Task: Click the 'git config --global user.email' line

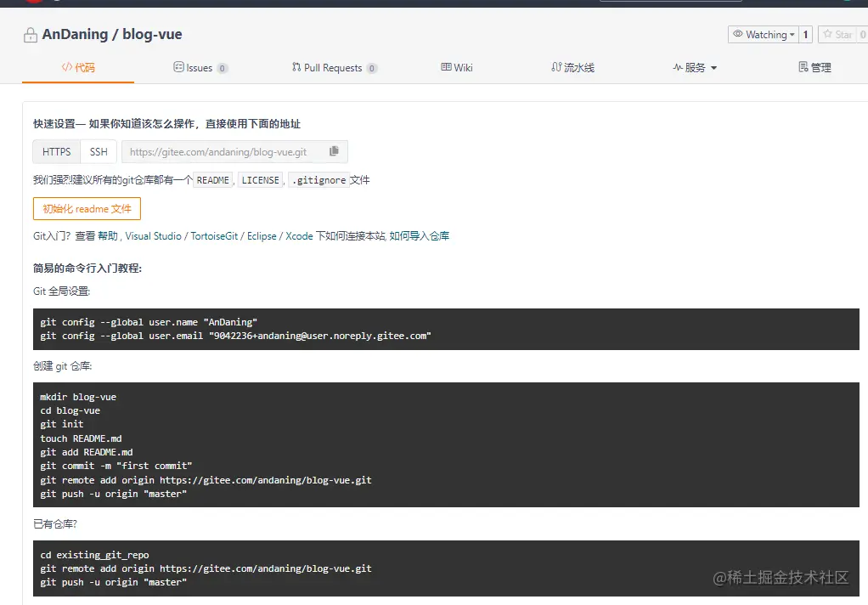Action: tap(236, 336)
